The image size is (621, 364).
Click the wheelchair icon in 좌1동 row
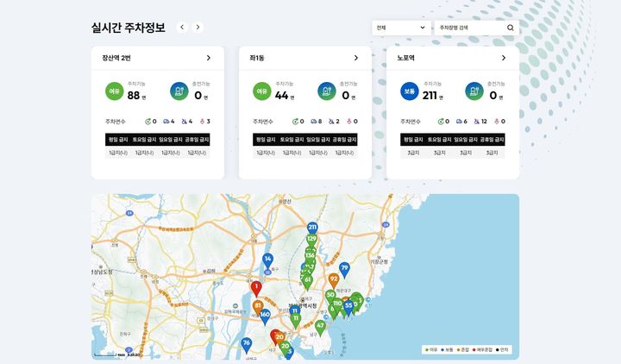pyautogui.click(x=331, y=122)
